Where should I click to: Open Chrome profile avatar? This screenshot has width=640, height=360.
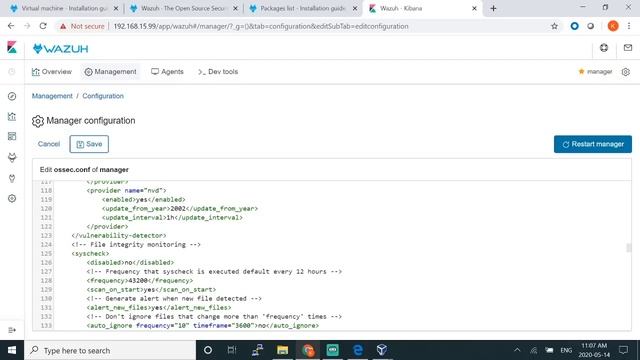(x=613, y=26)
